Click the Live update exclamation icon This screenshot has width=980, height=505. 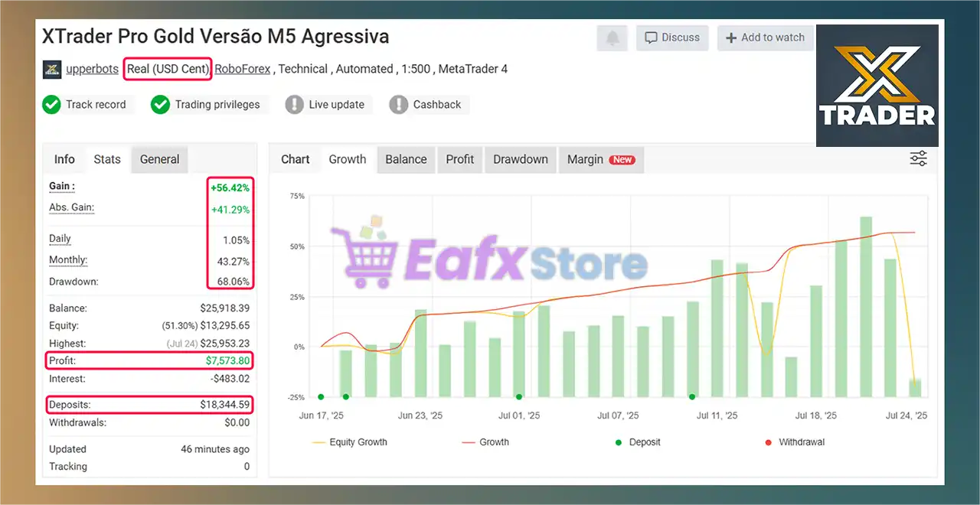(x=294, y=105)
